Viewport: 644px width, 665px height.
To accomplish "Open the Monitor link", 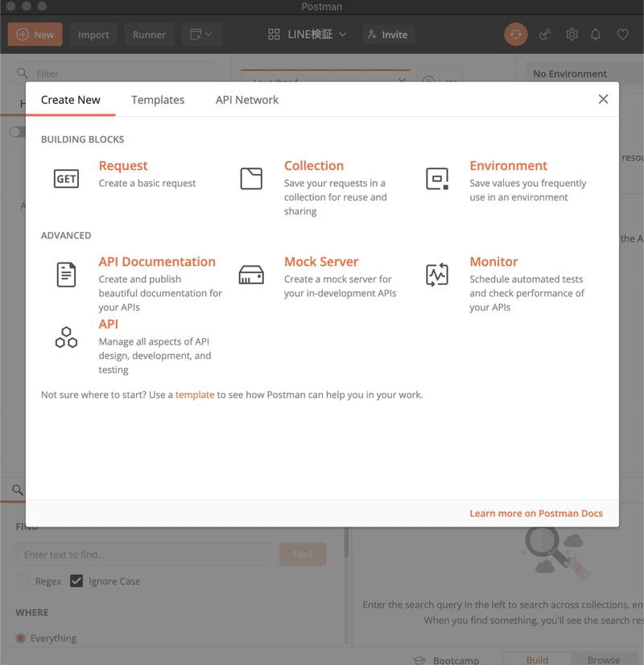I will tap(493, 261).
